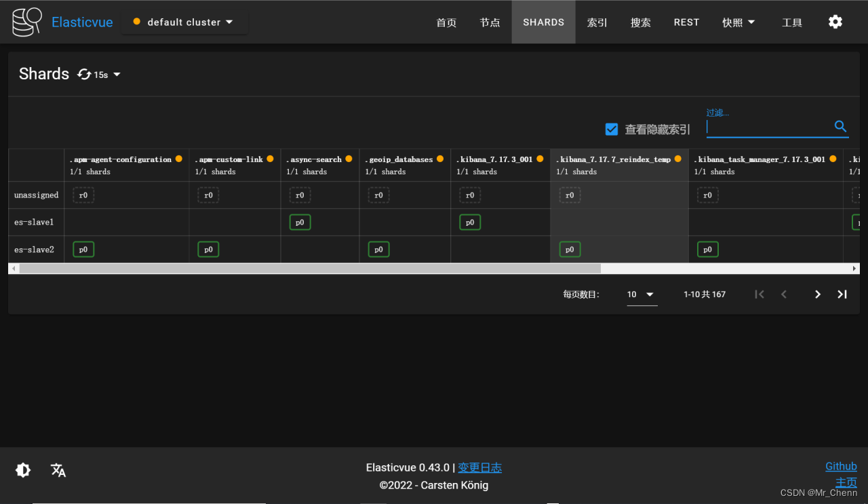Click unassigned r0 shard of .apm-agent-configuration
The width and height of the screenshot is (868, 504).
click(x=83, y=195)
